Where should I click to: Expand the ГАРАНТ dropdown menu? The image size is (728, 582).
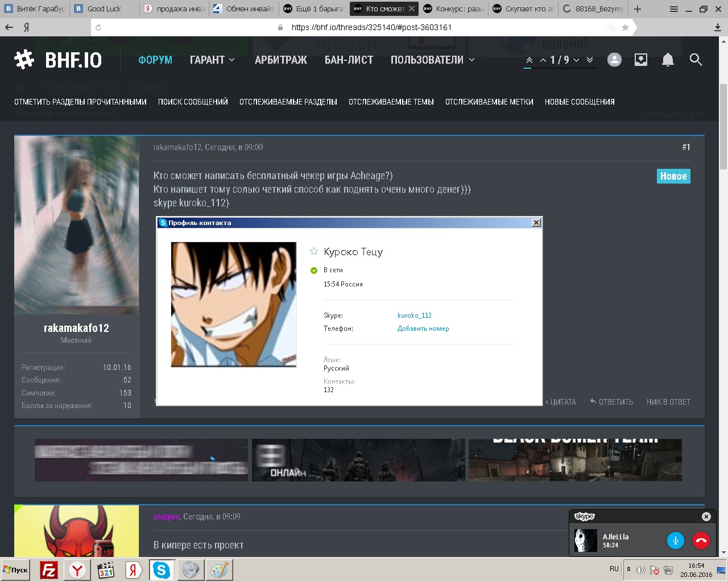tap(212, 60)
